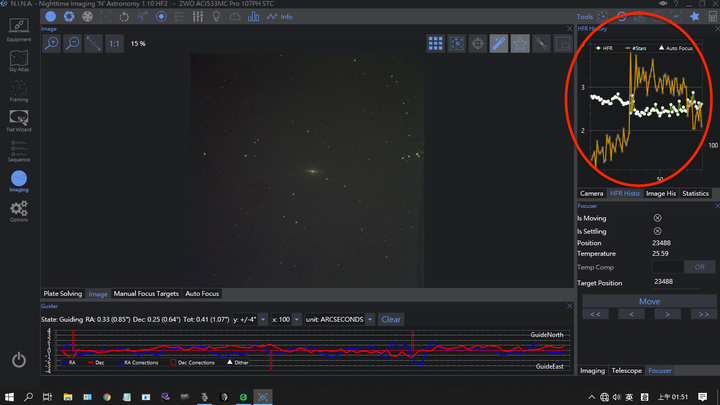Click the switch sliders panel icon
Screen dimensions: 720x405
tap(198, 17)
